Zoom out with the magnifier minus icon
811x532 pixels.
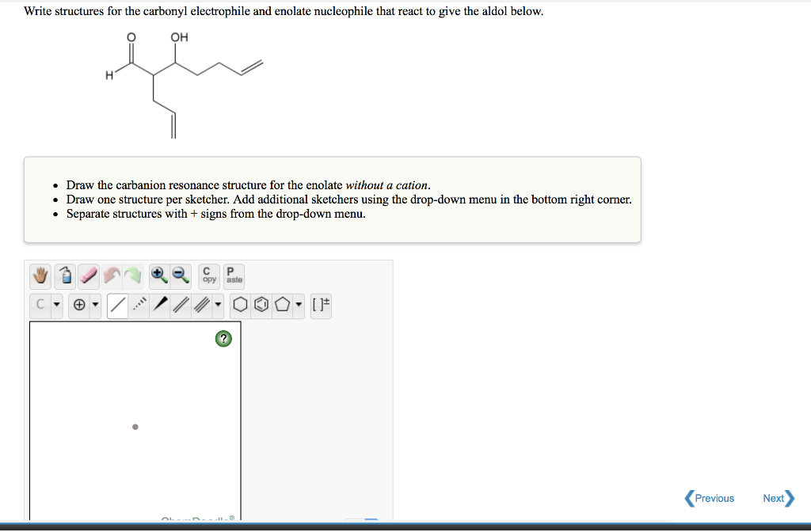click(x=181, y=275)
